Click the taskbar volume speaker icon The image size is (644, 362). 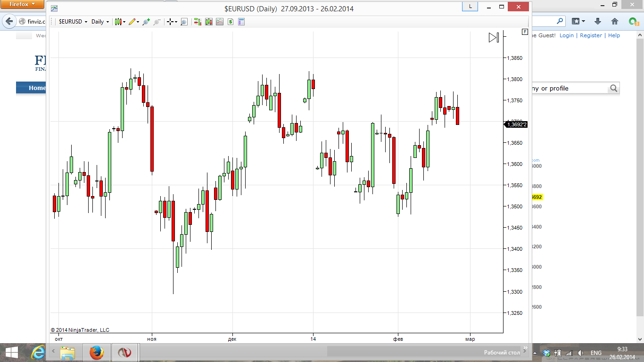click(580, 353)
